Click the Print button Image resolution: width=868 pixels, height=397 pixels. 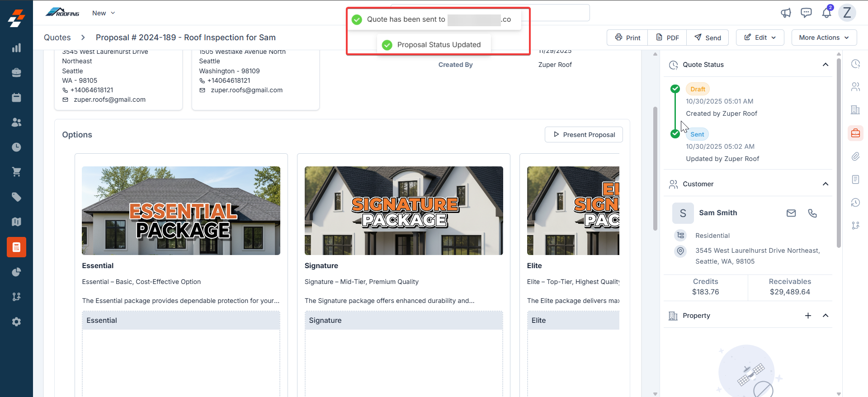627,38
